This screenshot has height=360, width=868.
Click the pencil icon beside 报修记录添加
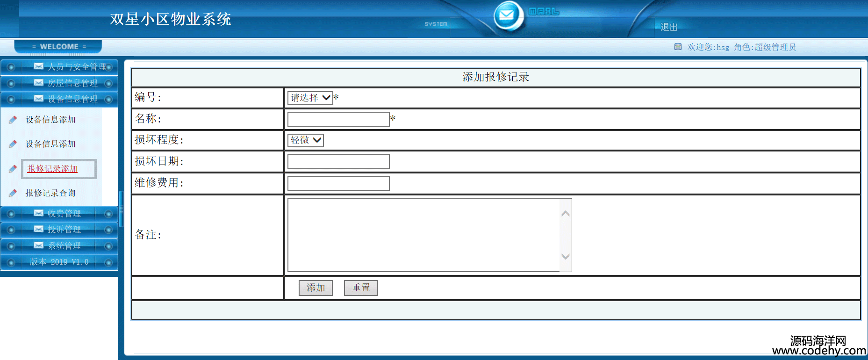13,169
